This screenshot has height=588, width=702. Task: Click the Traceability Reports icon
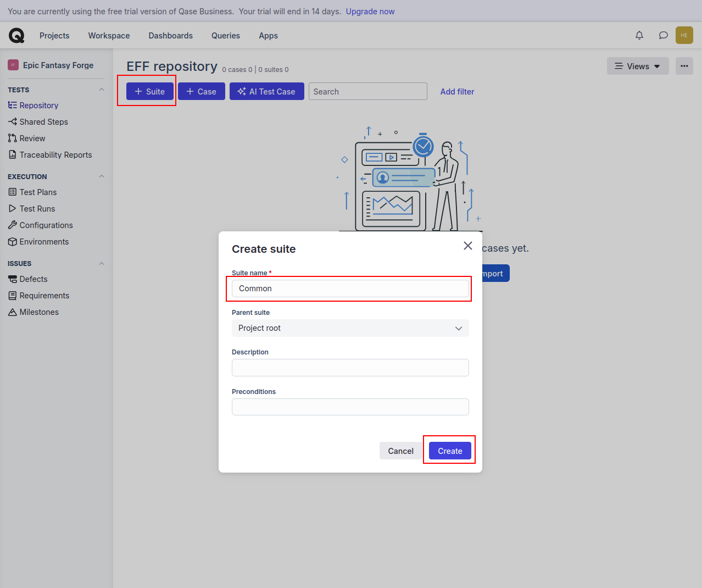click(x=12, y=155)
